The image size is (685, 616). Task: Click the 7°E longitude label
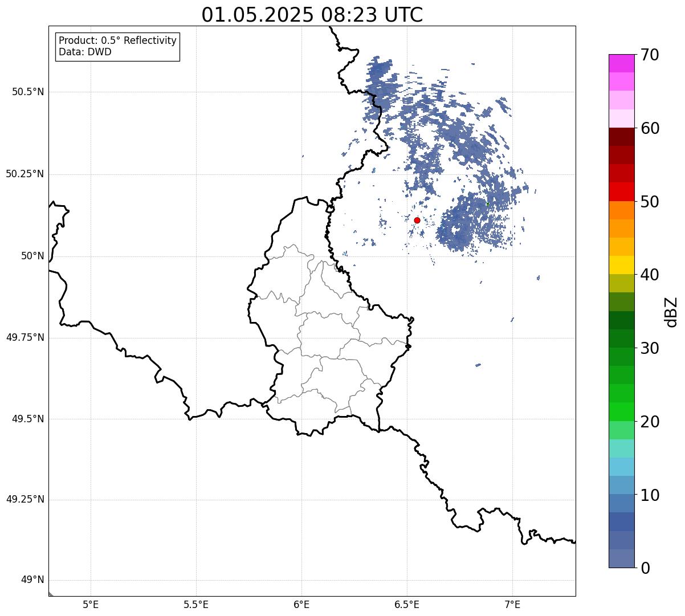click(x=512, y=605)
